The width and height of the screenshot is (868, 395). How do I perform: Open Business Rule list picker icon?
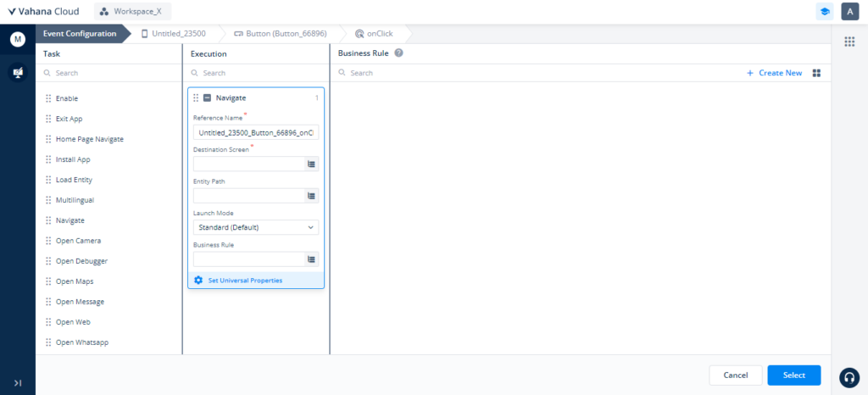312,259
